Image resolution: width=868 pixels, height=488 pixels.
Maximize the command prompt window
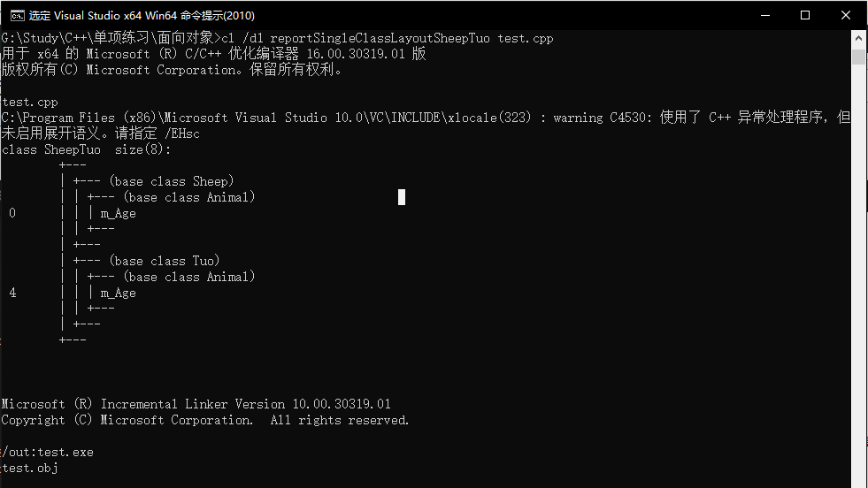[805, 15]
